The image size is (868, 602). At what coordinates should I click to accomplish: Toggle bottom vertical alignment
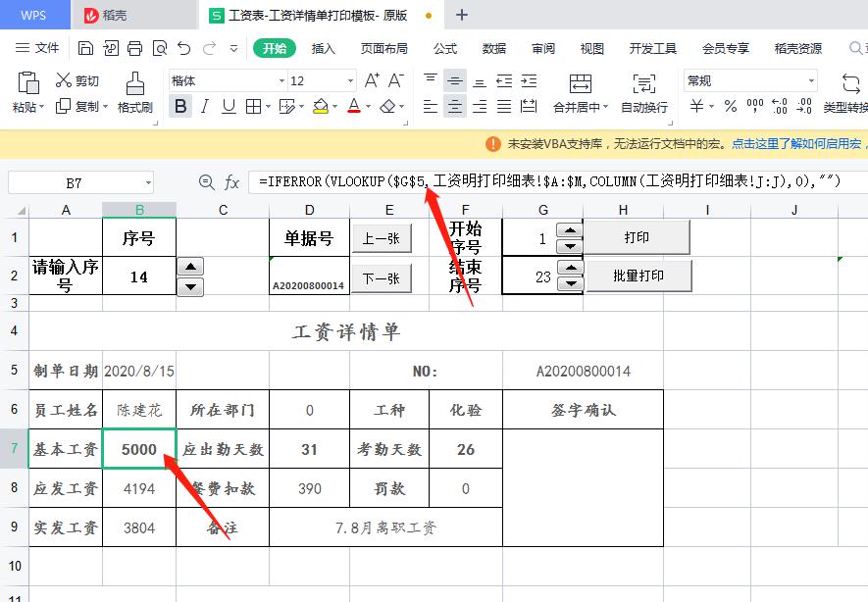(x=480, y=80)
